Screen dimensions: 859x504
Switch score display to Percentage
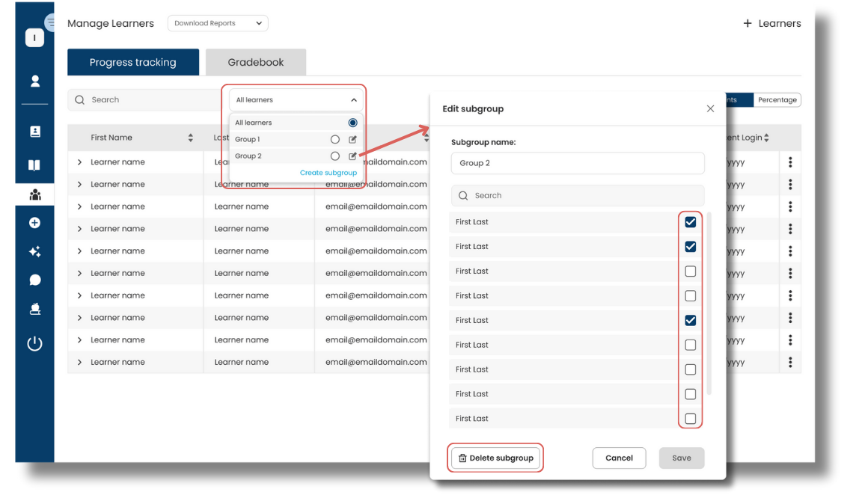coord(777,99)
